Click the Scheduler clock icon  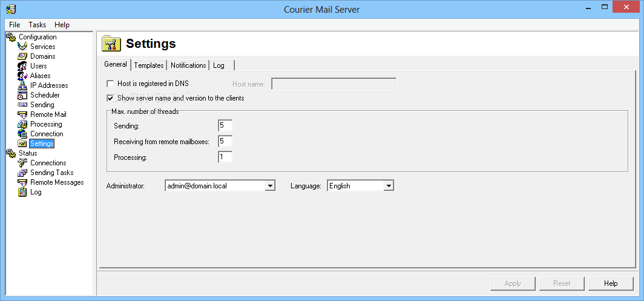[22, 95]
